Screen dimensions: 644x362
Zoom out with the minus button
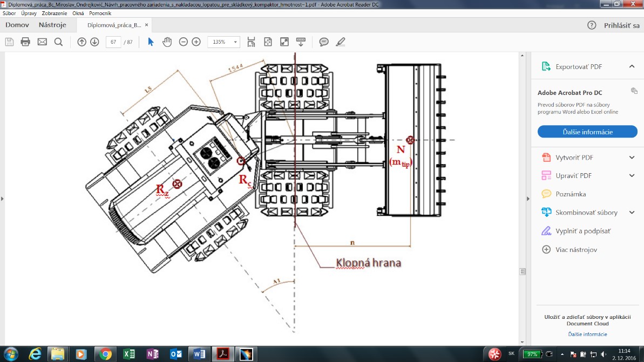click(x=184, y=42)
